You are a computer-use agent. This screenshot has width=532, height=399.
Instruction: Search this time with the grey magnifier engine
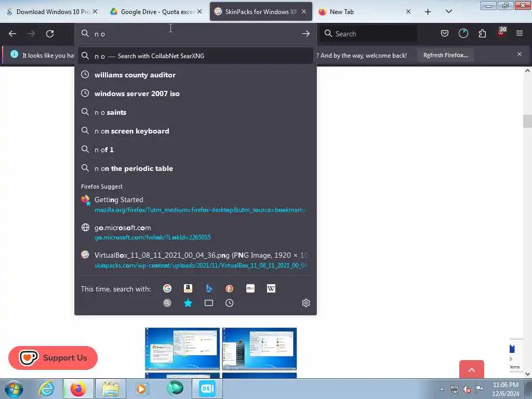coord(167,303)
